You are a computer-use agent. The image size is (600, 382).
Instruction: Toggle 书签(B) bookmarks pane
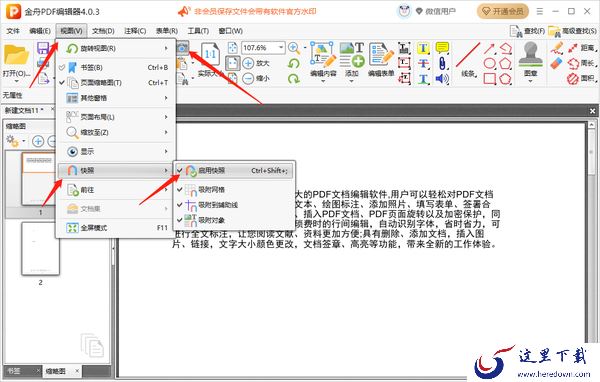point(115,68)
